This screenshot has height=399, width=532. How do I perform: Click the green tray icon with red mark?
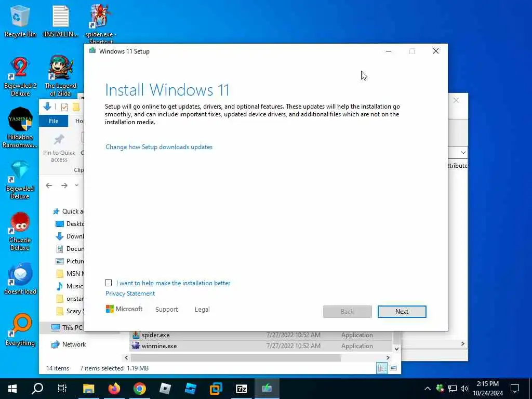coord(440,388)
